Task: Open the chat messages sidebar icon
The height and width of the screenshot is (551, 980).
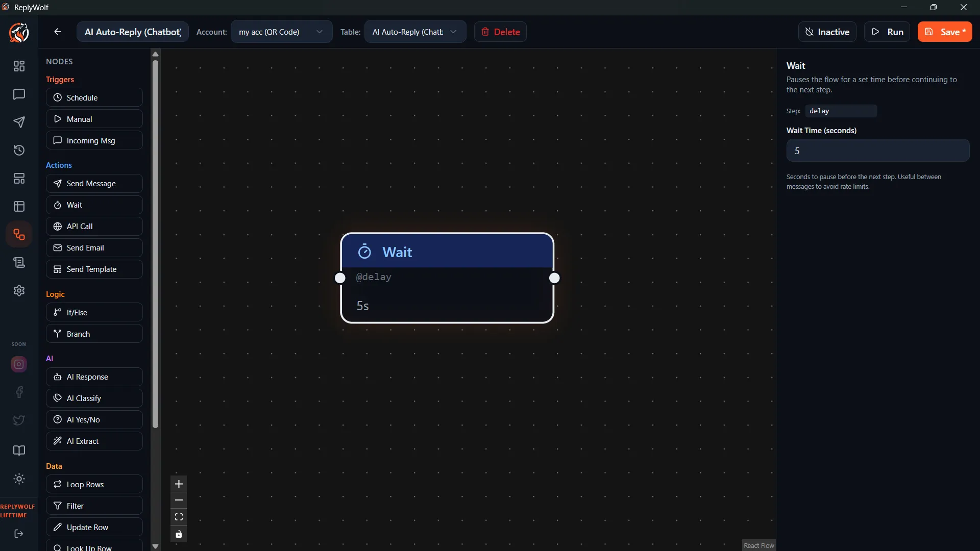Action: 19,94
